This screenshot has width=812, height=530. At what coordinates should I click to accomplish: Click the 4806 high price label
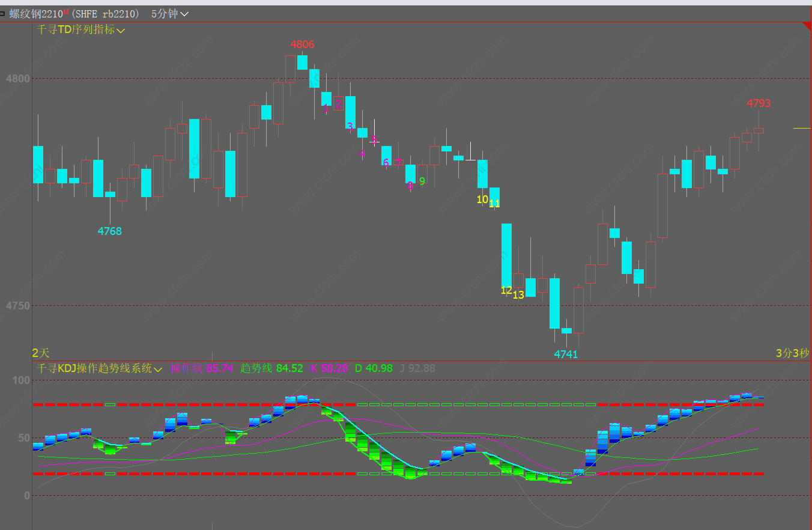(x=302, y=44)
